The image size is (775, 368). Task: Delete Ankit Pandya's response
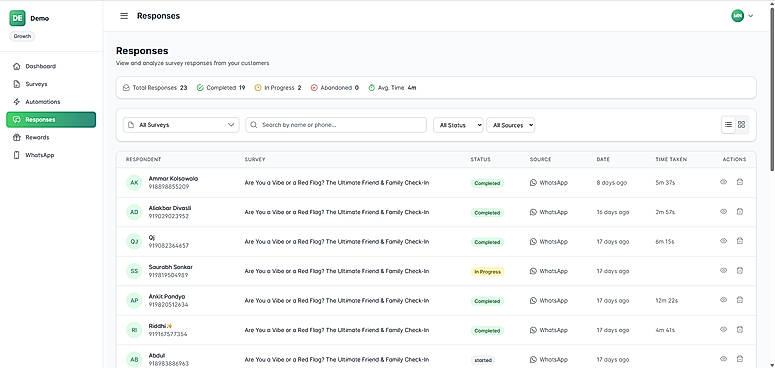740,300
